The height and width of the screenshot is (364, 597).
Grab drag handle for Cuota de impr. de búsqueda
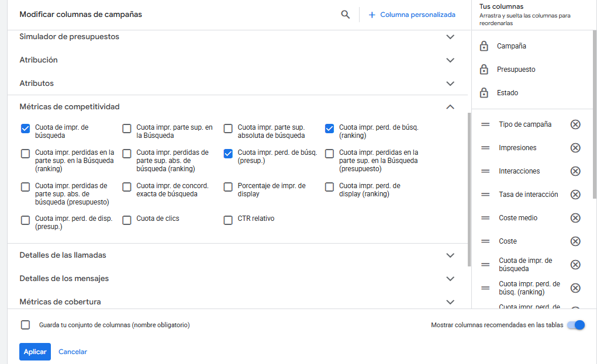485,265
